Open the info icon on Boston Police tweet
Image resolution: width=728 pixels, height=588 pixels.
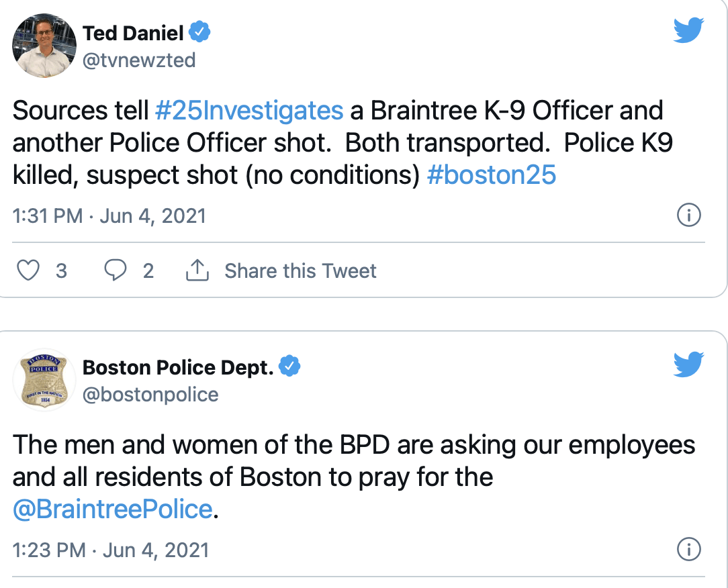click(x=688, y=550)
